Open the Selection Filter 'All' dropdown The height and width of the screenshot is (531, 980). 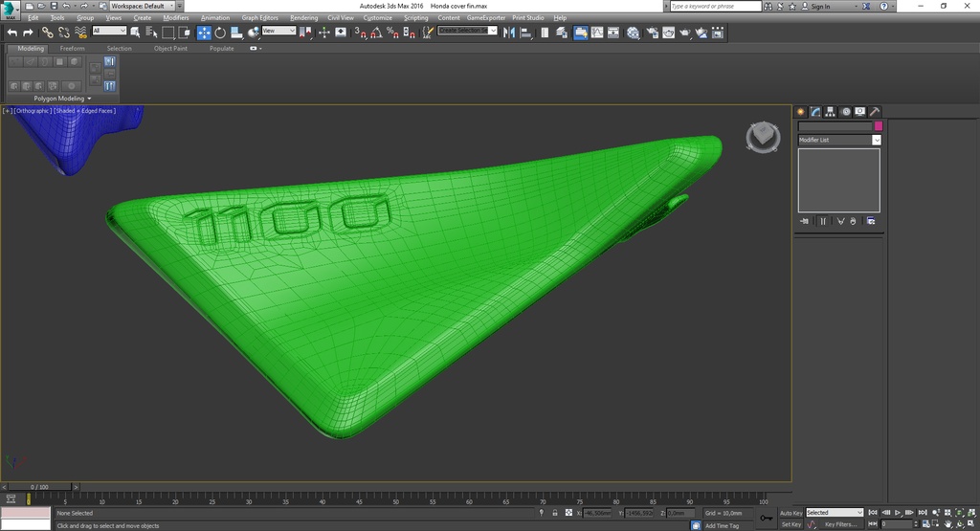(109, 31)
